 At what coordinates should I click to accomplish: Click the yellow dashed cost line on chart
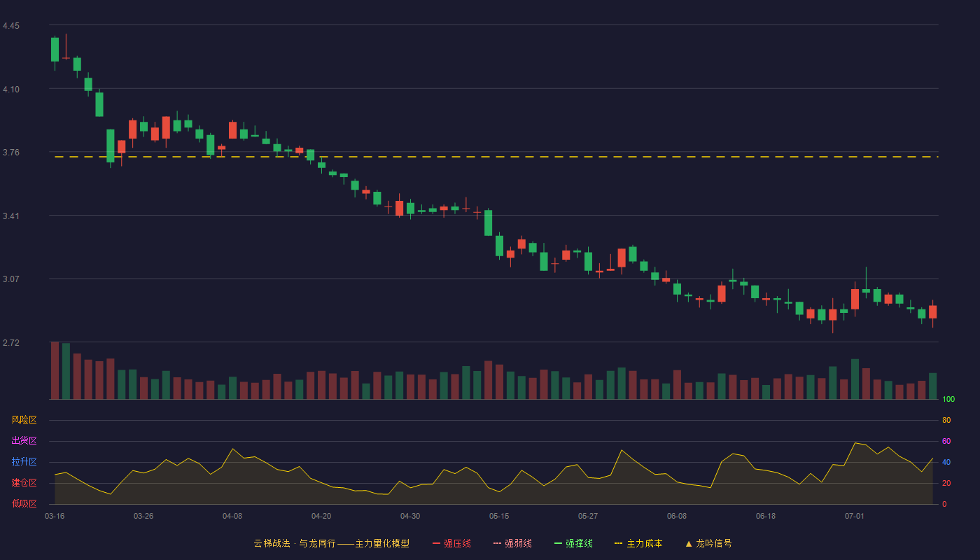496,157
